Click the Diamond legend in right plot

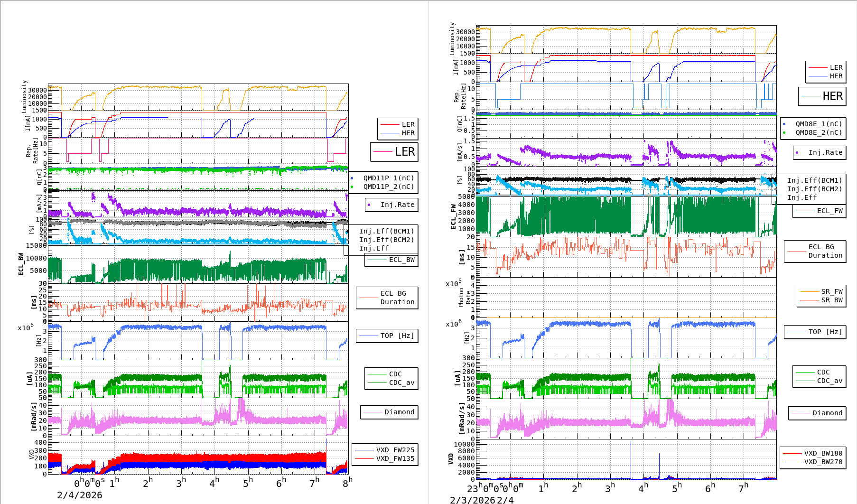pyautogui.click(x=827, y=413)
